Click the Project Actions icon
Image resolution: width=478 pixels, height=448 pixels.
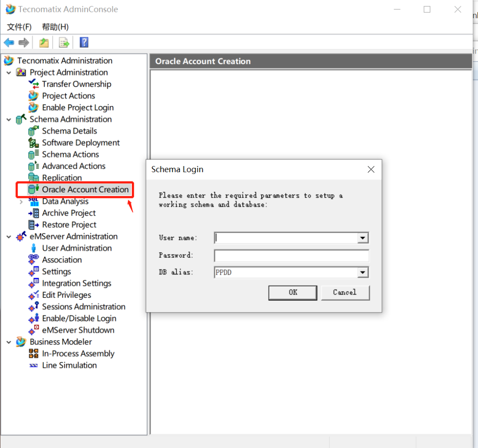34,96
